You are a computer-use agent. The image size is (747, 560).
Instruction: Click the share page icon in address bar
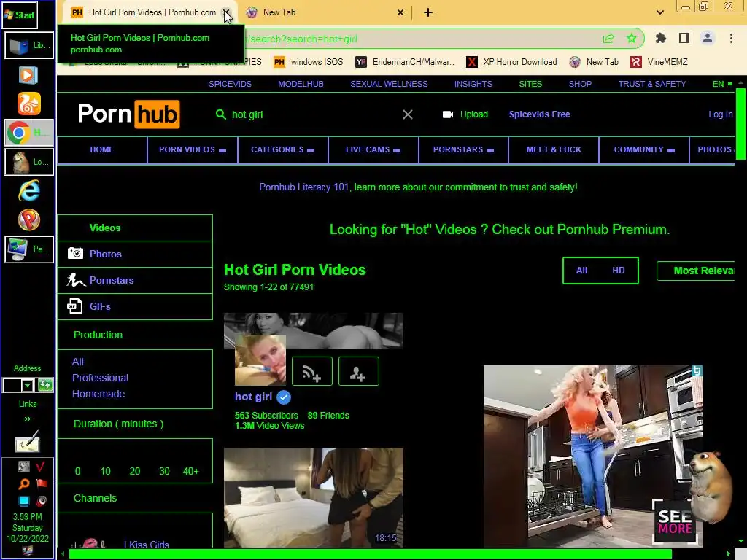(x=608, y=39)
